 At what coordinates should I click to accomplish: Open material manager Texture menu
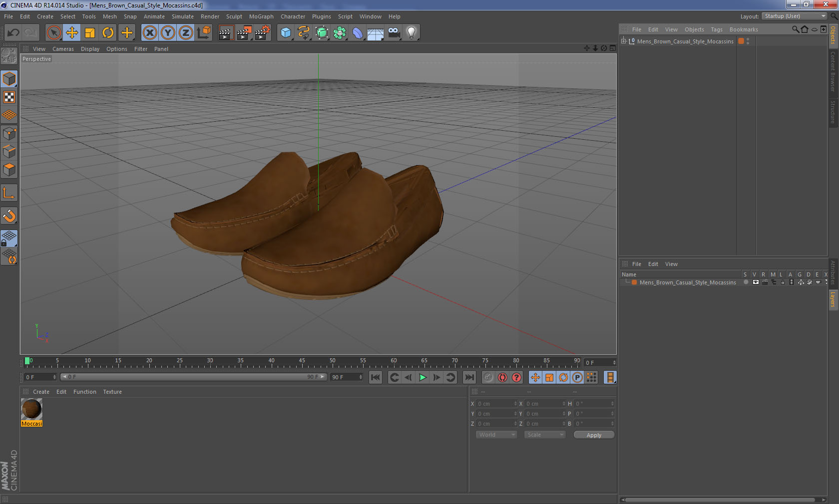point(112,392)
